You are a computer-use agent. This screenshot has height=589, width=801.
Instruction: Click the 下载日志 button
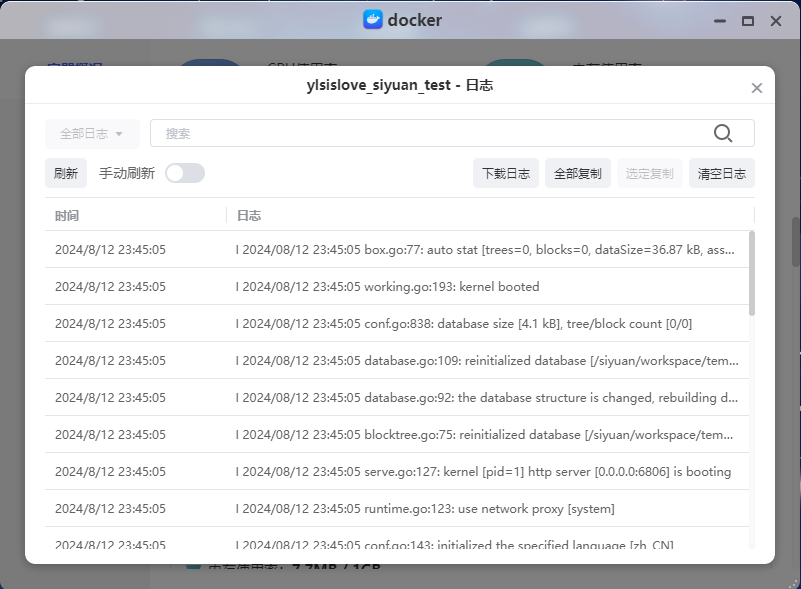point(506,173)
